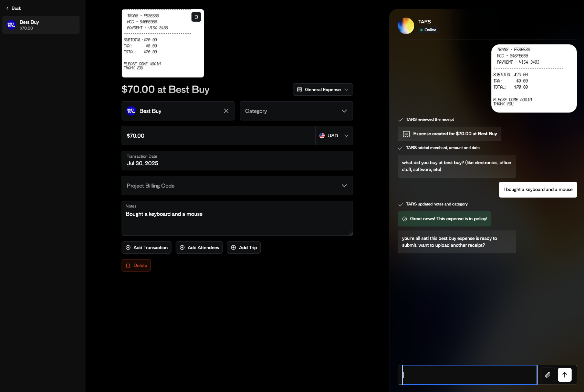Expand the Category dropdown
The image size is (584, 392).
pos(296,111)
